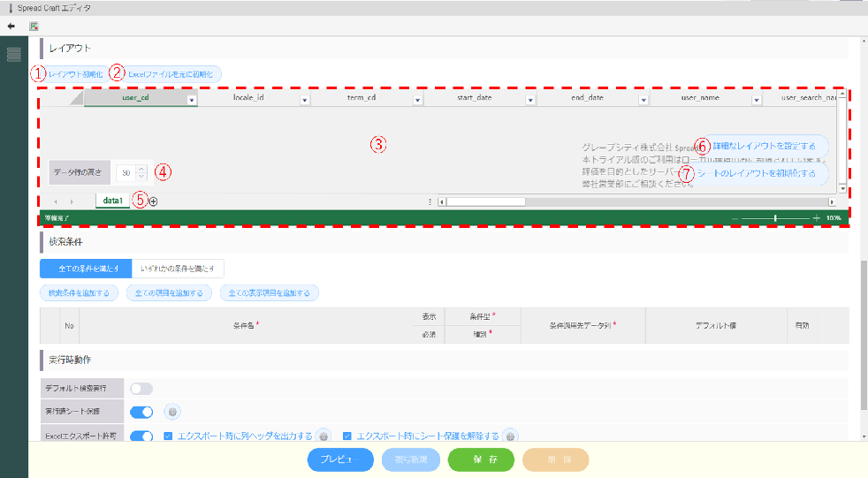Switch to いずれかの条件を満たす condition tab
Image resolution: width=868 pixels, height=478 pixels.
177,269
